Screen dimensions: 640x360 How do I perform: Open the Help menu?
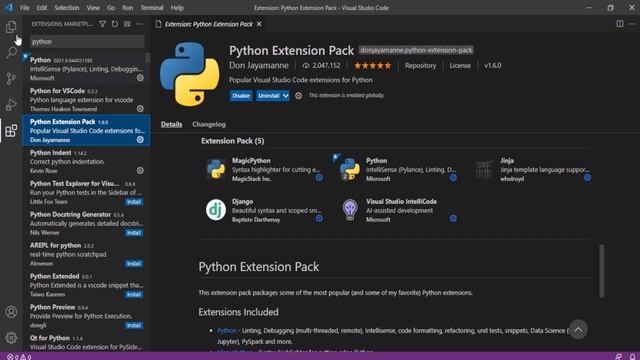point(177,8)
